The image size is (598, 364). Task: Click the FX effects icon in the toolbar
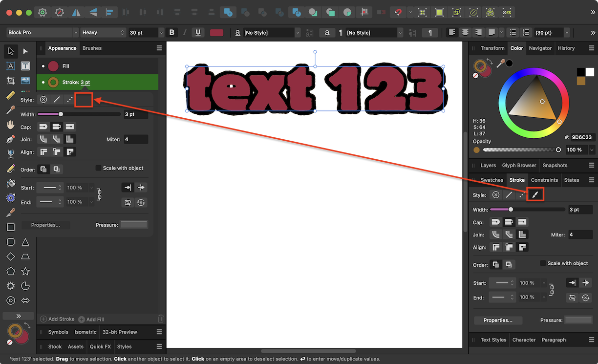507,12
